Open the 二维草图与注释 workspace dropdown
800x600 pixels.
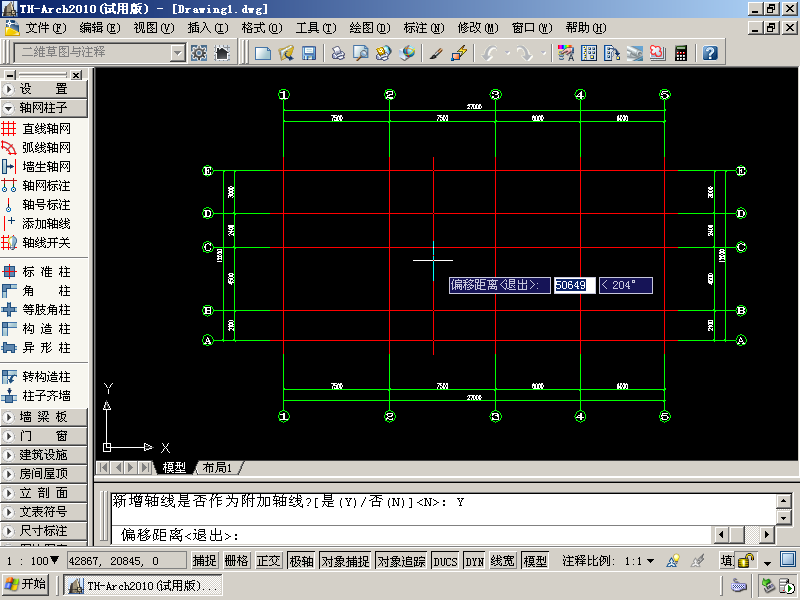pos(178,52)
